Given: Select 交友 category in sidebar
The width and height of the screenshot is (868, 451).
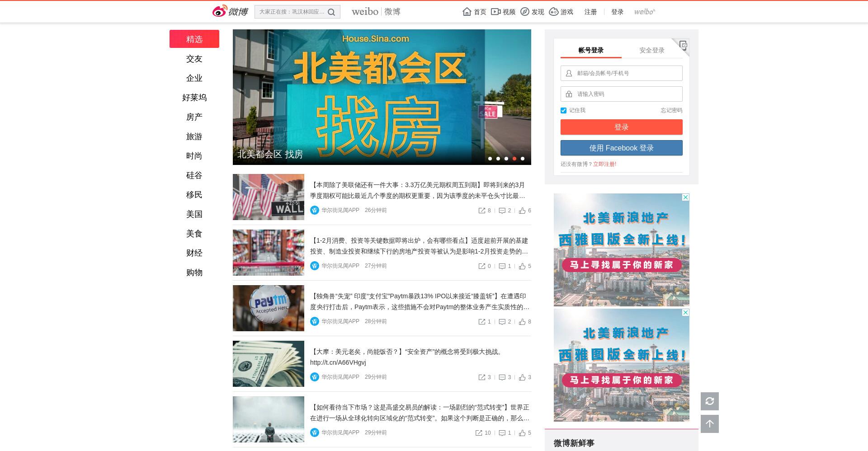Looking at the screenshot, I should click(194, 59).
